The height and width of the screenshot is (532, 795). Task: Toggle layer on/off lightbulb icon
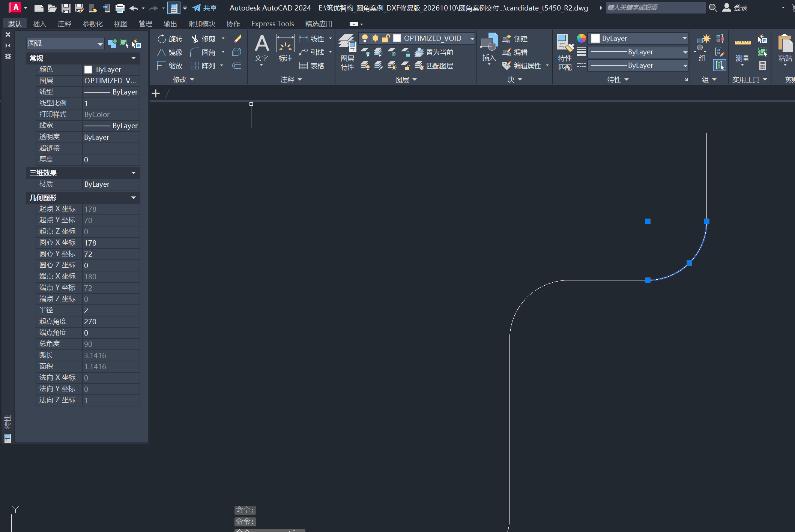tap(365, 38)
